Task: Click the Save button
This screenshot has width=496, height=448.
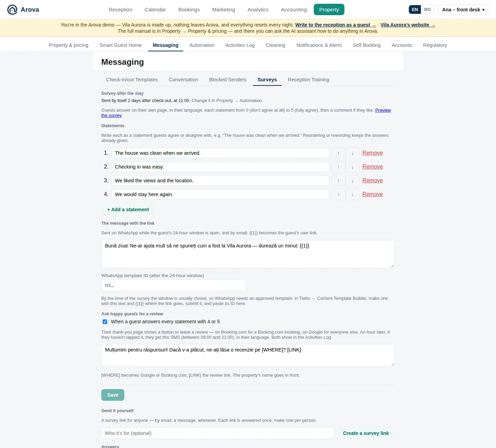Action: coord(113,395)
